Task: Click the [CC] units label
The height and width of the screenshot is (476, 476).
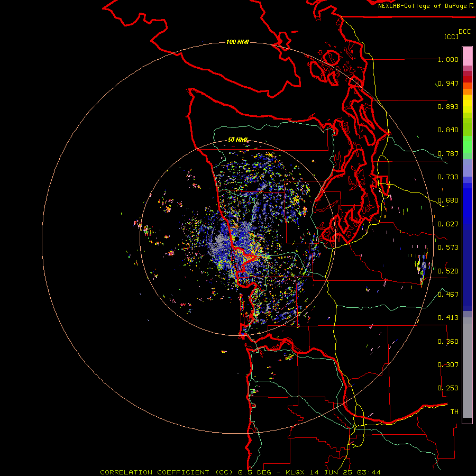Action: 451,36
